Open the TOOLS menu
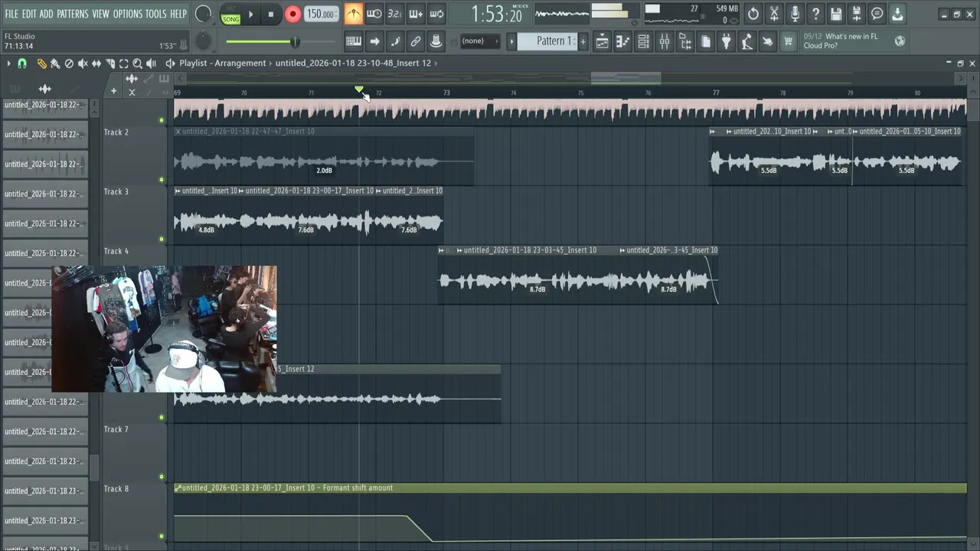 [x=155, y=14]
